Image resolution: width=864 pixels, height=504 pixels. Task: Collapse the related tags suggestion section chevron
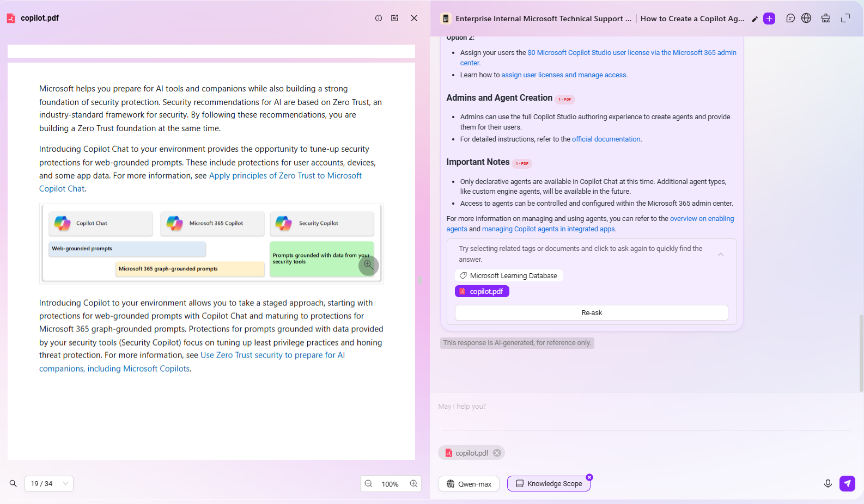click(x=721, y=254)
